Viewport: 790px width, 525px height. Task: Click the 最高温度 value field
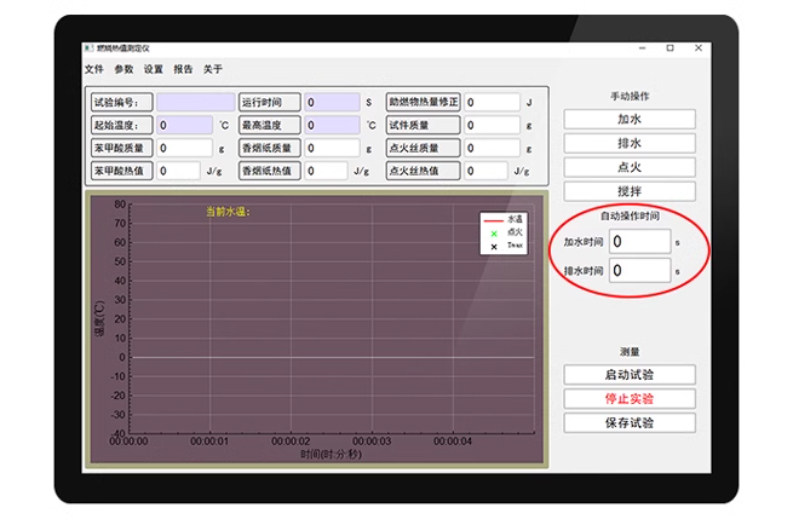(332, 125)
